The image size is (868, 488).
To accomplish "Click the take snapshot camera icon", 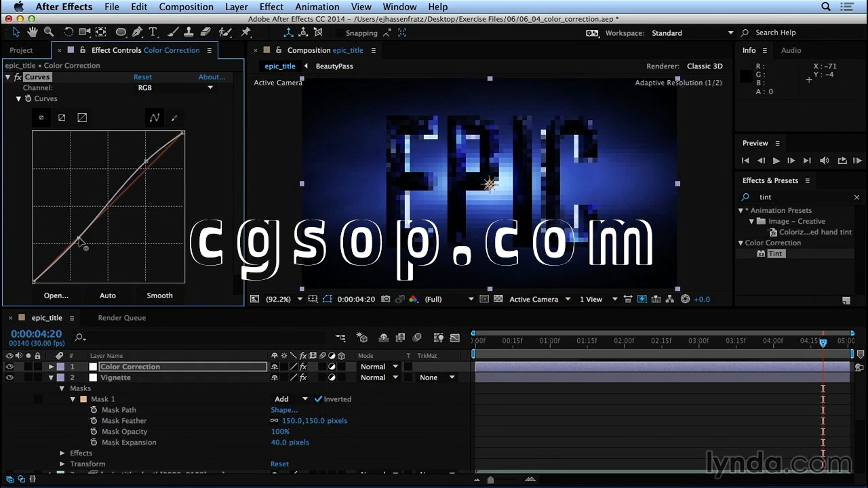I will click(386, 299).
